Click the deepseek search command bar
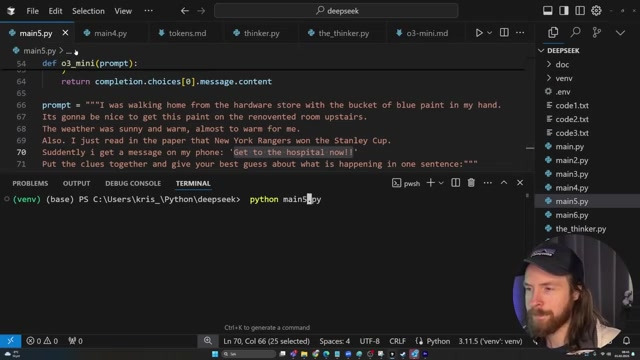 coord(336,11)
